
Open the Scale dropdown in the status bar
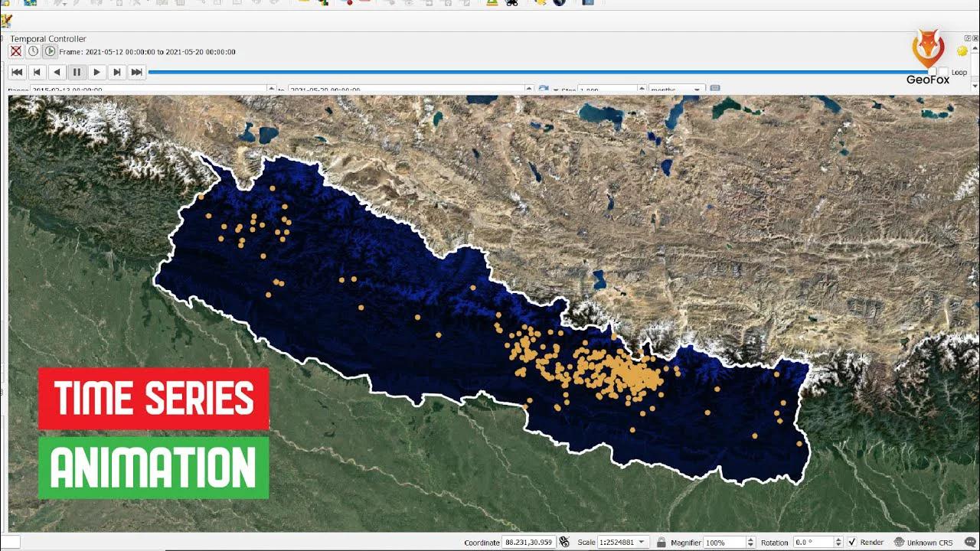[642, 542]
